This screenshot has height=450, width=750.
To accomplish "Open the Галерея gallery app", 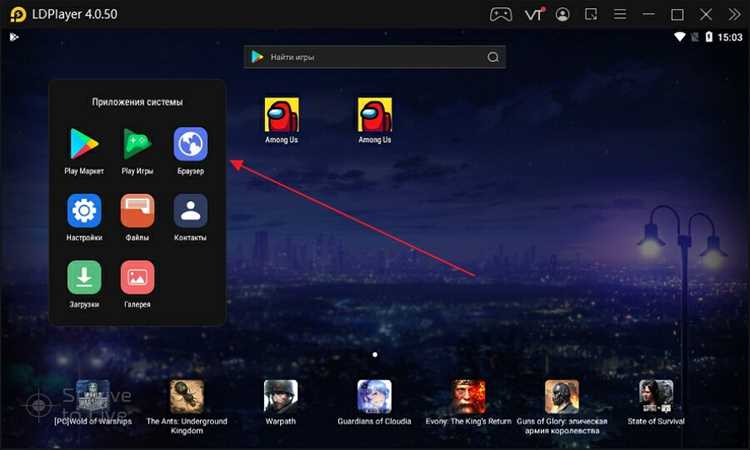I will pos(137,277).
